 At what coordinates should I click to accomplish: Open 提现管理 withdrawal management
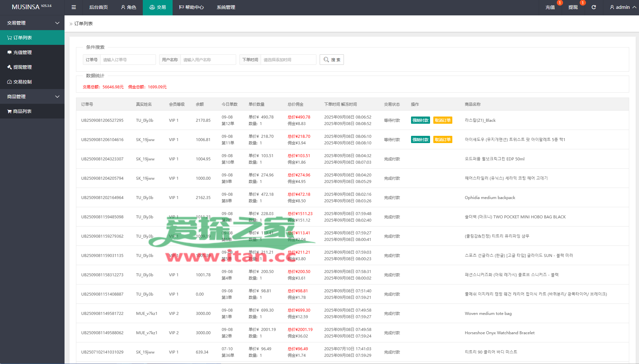(x=22, y=67)
